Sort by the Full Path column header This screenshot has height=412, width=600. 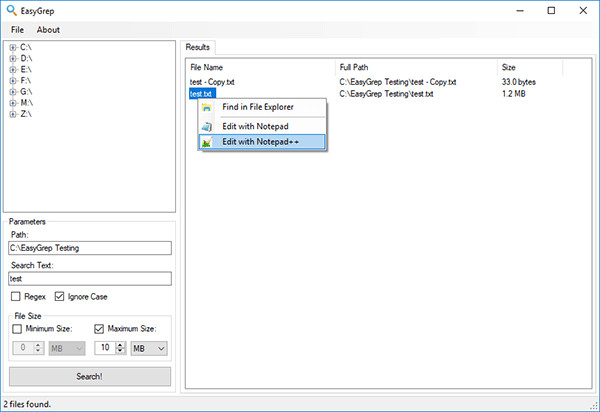point(416,68)
